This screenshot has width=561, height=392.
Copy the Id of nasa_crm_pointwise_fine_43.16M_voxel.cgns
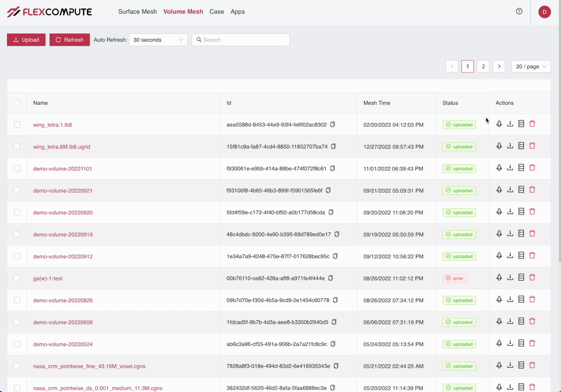[x=336, y=366]
